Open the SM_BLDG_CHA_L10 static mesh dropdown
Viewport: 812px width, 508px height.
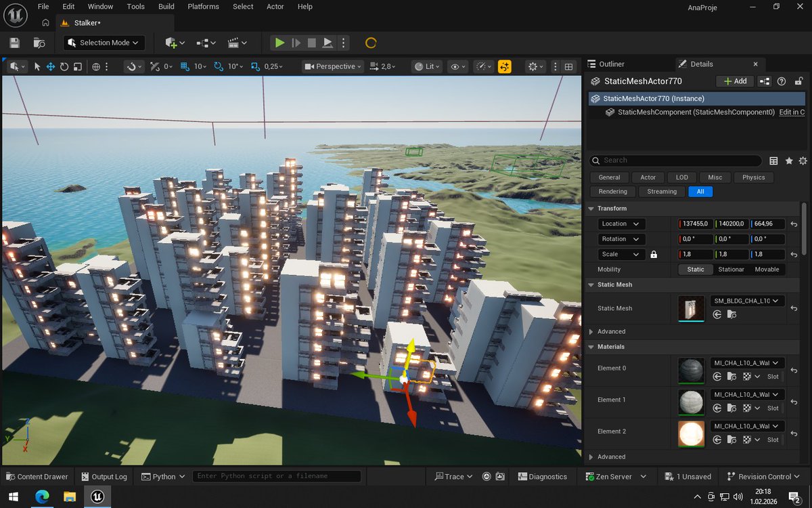pos(747,301)
